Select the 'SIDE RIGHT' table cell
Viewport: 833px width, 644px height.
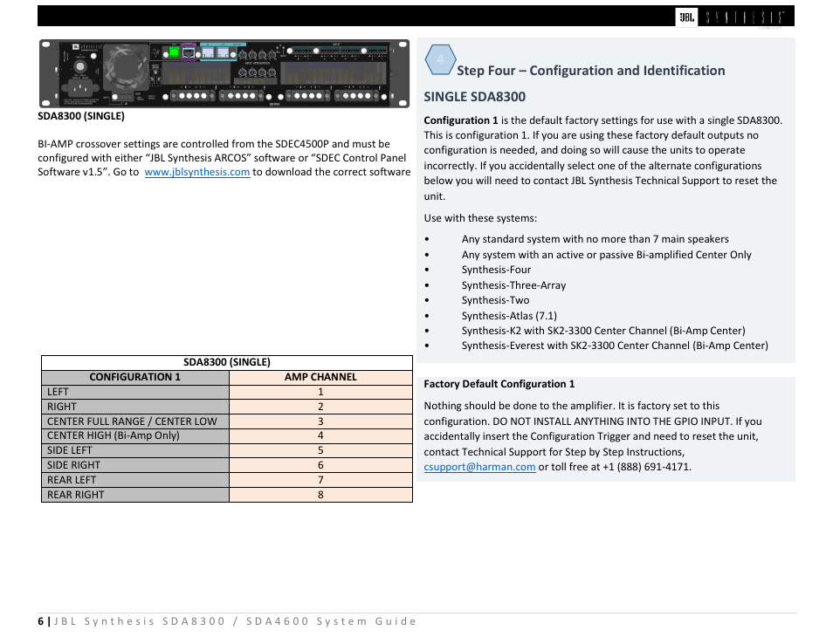pos(135,465)
